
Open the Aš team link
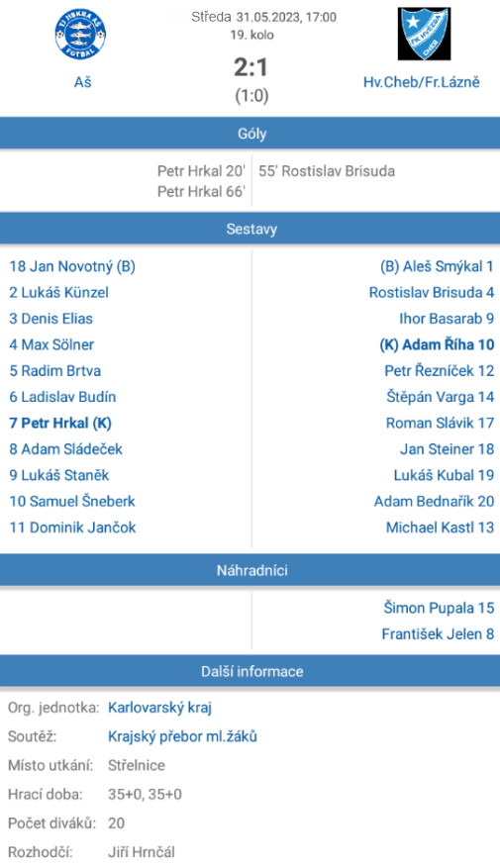[x=82, y=82]
